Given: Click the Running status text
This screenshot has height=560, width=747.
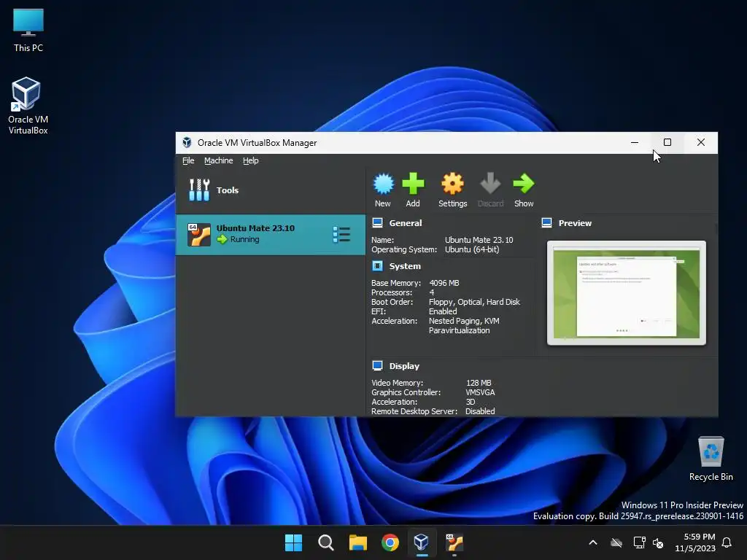Looking at the screenshot, I should (x=245, y=239).
